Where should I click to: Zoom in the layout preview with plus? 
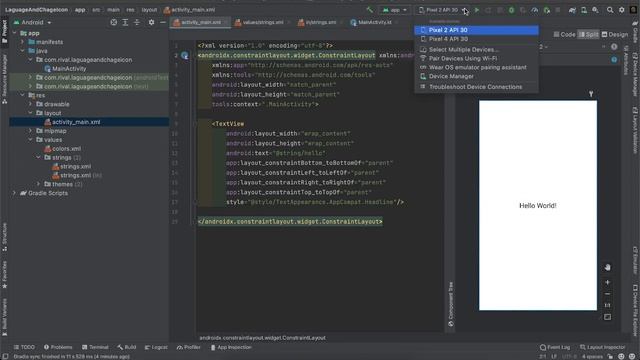point(607,282)
